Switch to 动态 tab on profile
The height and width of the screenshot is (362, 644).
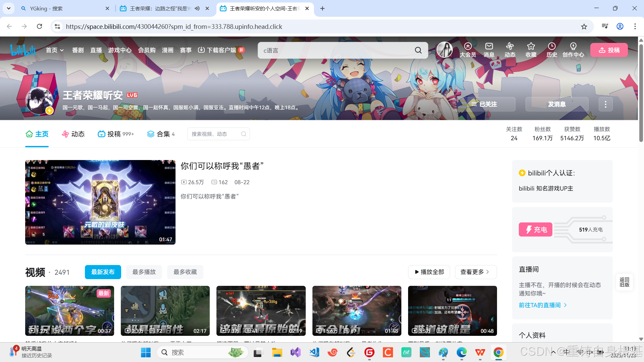[73, 134]
